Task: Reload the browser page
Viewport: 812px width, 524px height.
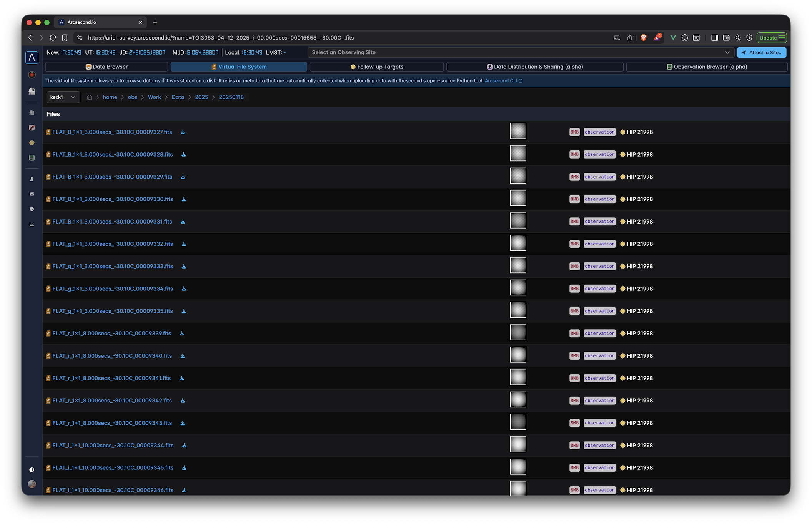Action: pyautogui.click(x=53, y=38)
